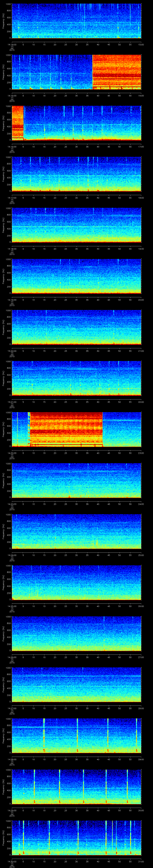Click the 17:00 end time label
Image resolution: width=153 pixels, height=868 pixels.
pyautogui.click(x=141, y=147)
